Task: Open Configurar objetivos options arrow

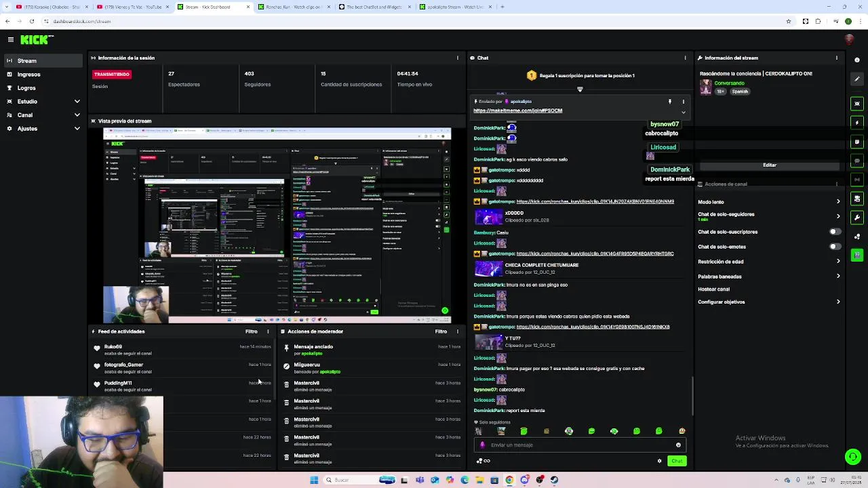Action: coord(838,302)
